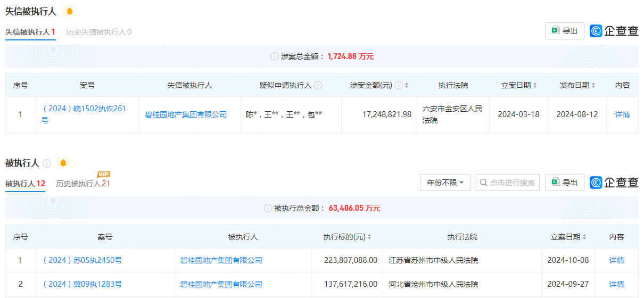Click info icon beside 疑似申请执行人 column header

318,85
